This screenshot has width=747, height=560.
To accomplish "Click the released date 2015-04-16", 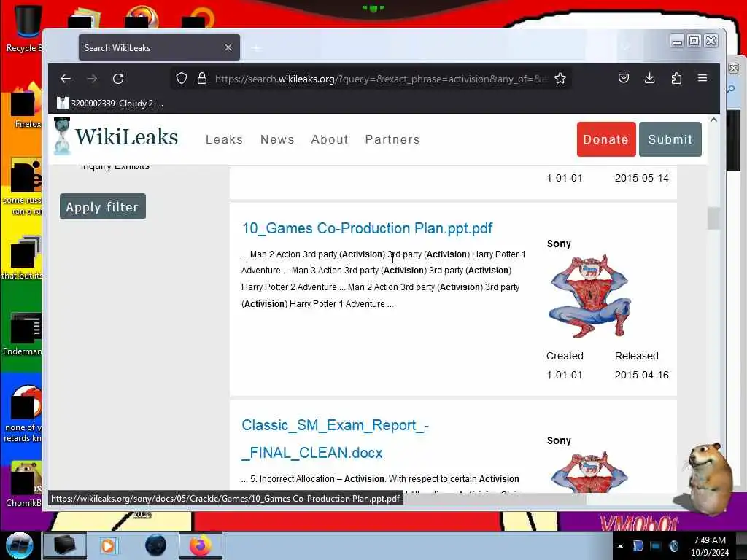I will (x=641, y=376).
